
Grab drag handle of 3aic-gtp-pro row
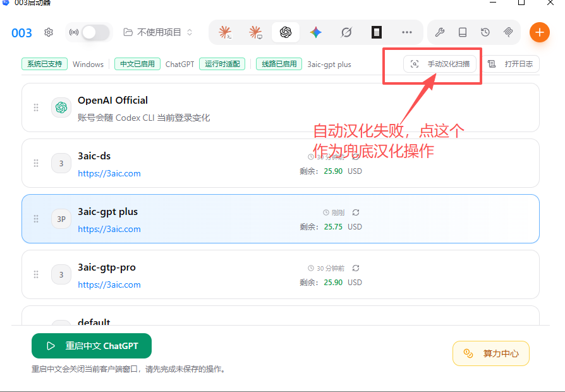36,274
